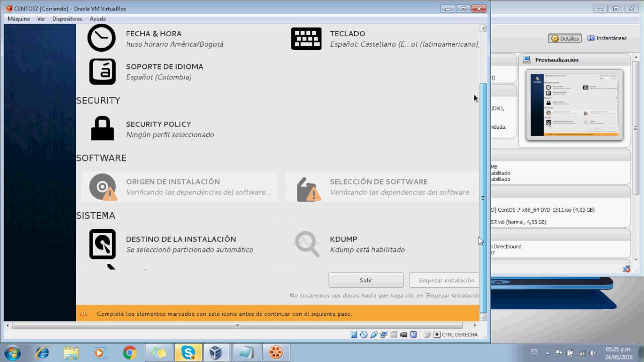The height and width of the screenshot is (362, 644).
Task: Switch to the notepad taskbar item
Action: [x=247, y=353]
